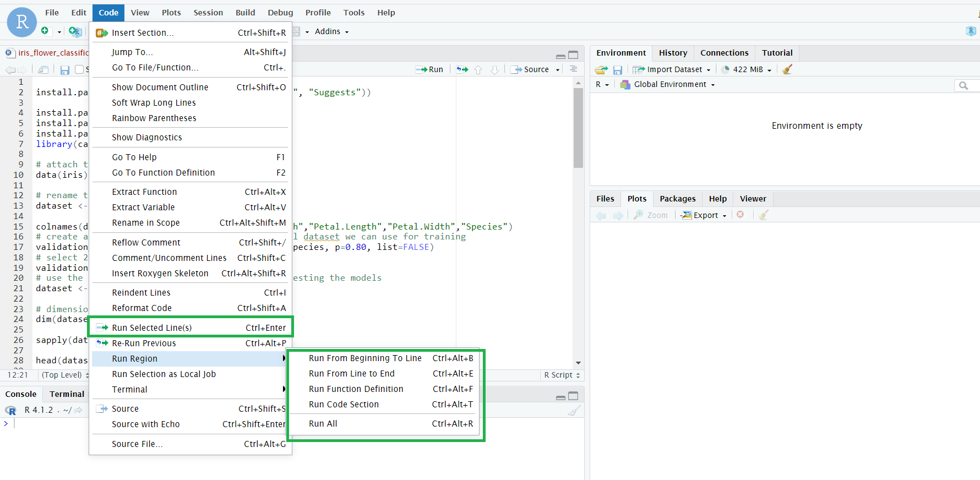This screenshot has width=980, height=480.
Task: Click the editor save document icon
Action: click(x=65, y=70)
